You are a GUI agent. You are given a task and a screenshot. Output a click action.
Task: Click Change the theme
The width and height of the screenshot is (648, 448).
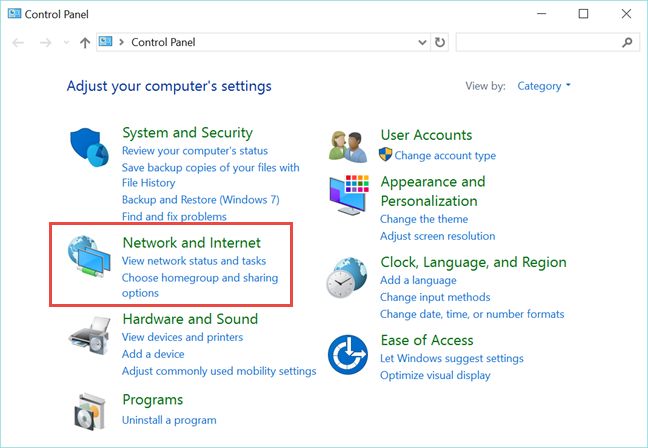point(424,219)
